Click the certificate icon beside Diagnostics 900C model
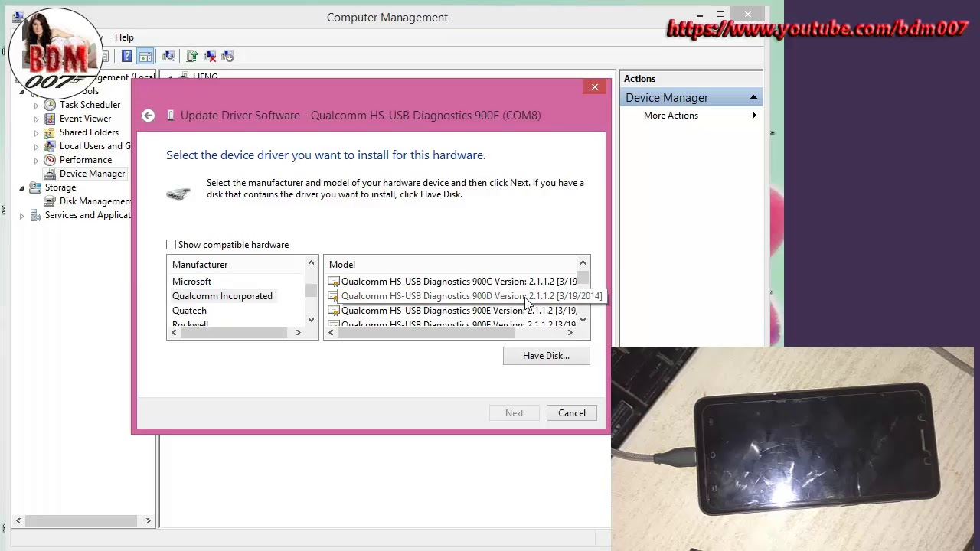The width and height of the screenshot is (980, 551). click(x=334, y=282)
